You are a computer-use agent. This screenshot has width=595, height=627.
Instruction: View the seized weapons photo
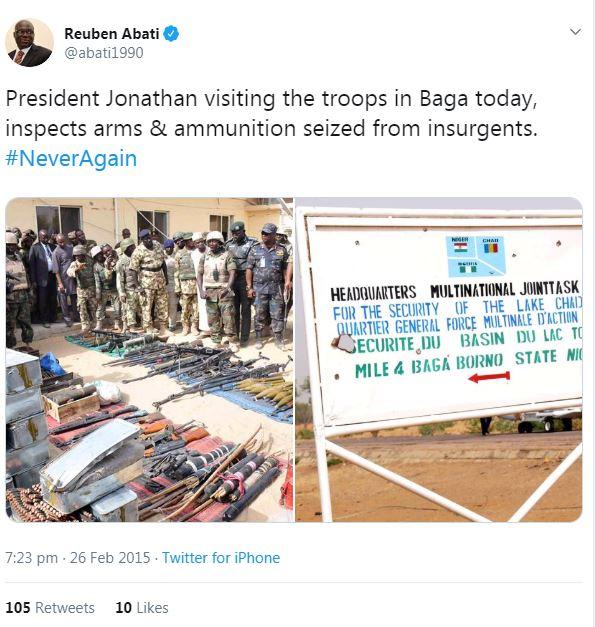click(149, 359)
